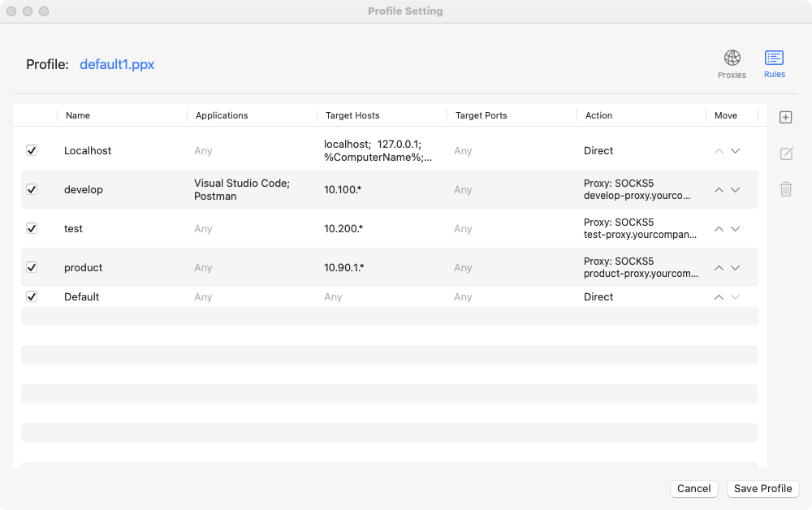Screen dimensions: 812x510
Task: Click the default1.ppx profile name
Action: (117, 64)
